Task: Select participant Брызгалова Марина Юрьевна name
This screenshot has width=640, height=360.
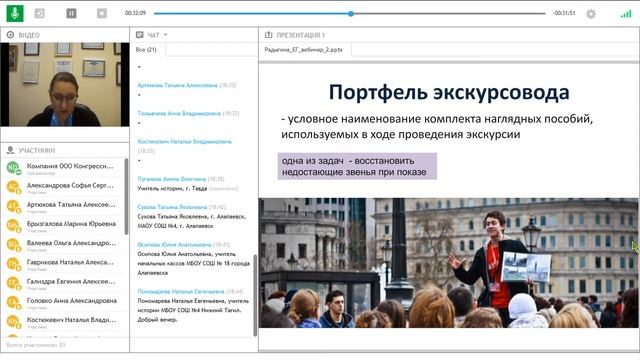Action: click(x=71, y=224)
